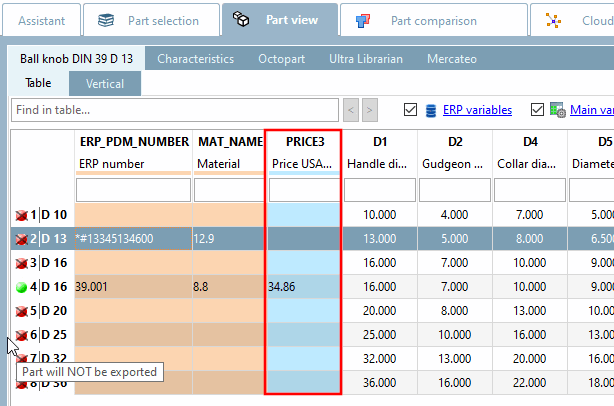This screenshot has height=406, width=614.
Task: Click the next search result arrow button
Action: point(370,110)
